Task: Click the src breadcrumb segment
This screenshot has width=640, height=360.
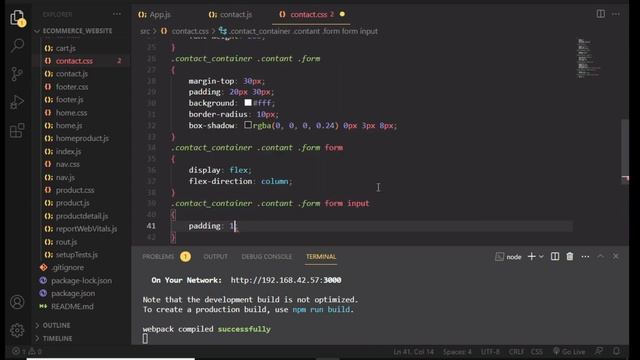Action: point(144,31)
